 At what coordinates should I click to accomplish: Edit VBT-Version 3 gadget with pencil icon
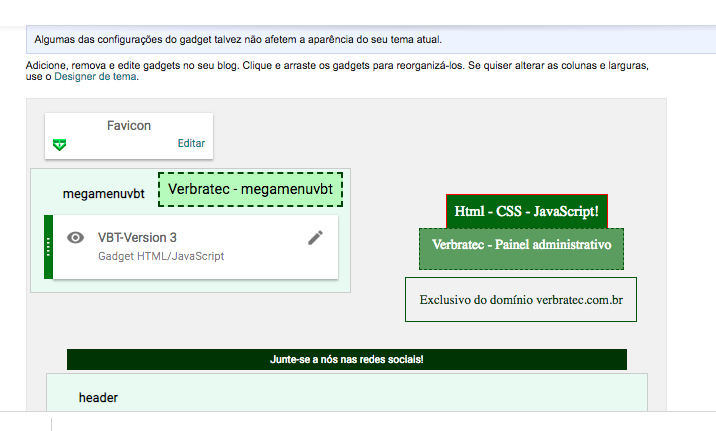tap(315, 238)
